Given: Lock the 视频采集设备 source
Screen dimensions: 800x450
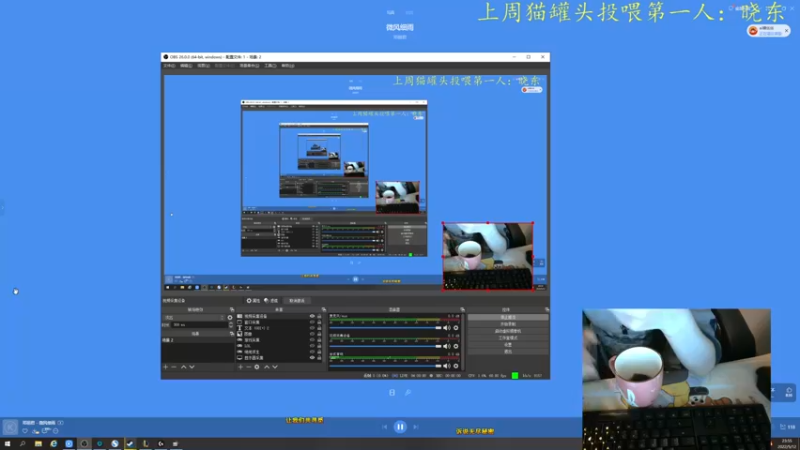Looking at the screenshot, I should [x=319, y=316].
